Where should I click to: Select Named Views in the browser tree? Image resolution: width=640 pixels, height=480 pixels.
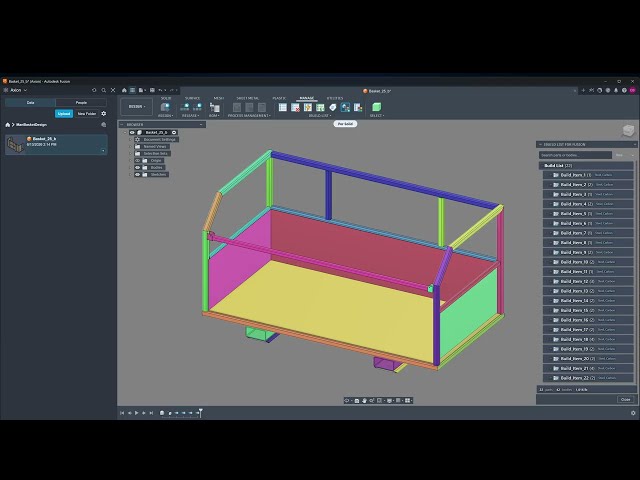tap(155, 147)
